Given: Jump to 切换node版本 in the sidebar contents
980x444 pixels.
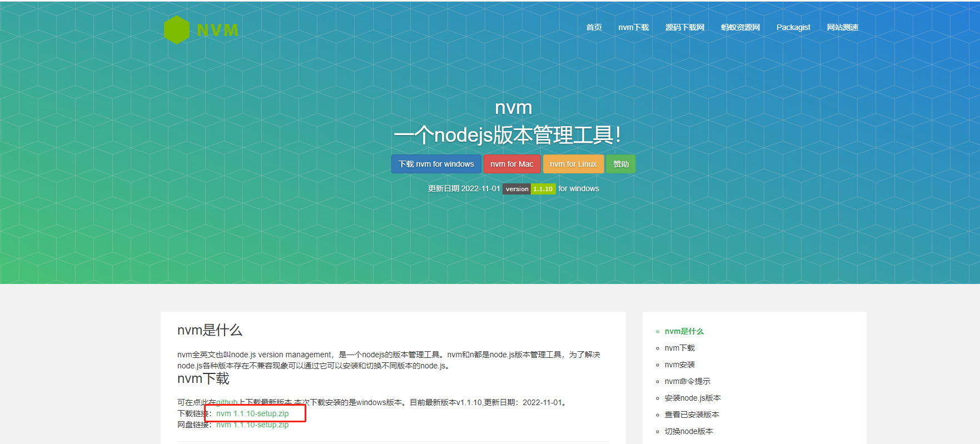Looking at the screenshot, I should (689, 431).
